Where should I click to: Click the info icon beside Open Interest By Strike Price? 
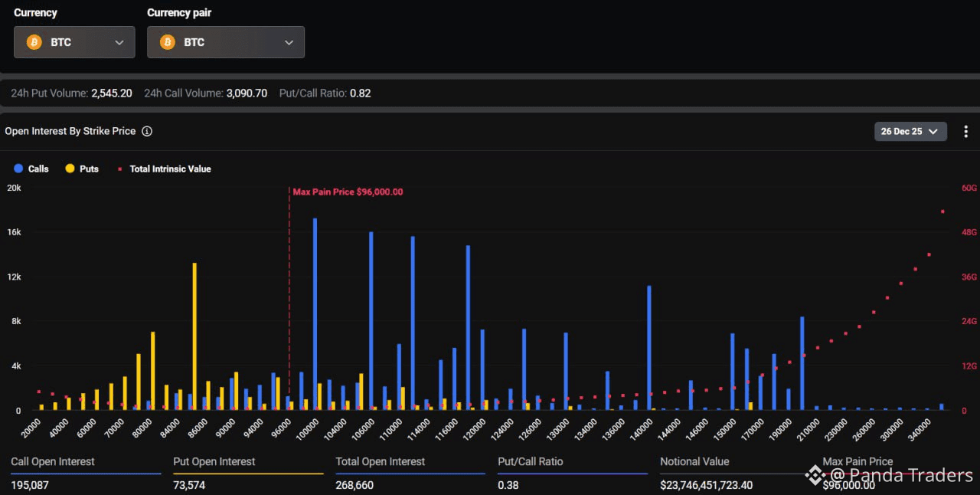(147, 131)
